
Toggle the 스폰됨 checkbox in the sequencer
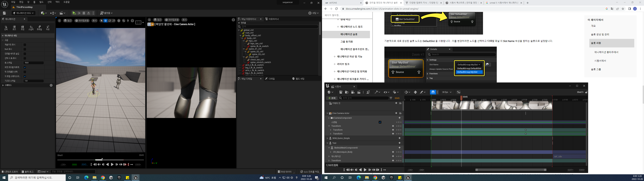coord(380,122)
